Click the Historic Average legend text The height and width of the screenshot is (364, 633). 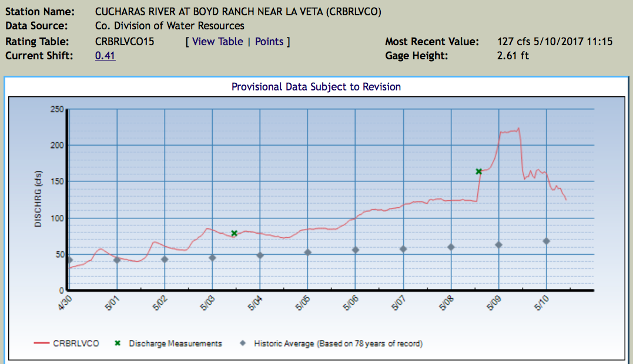click(x=338, y=343)
